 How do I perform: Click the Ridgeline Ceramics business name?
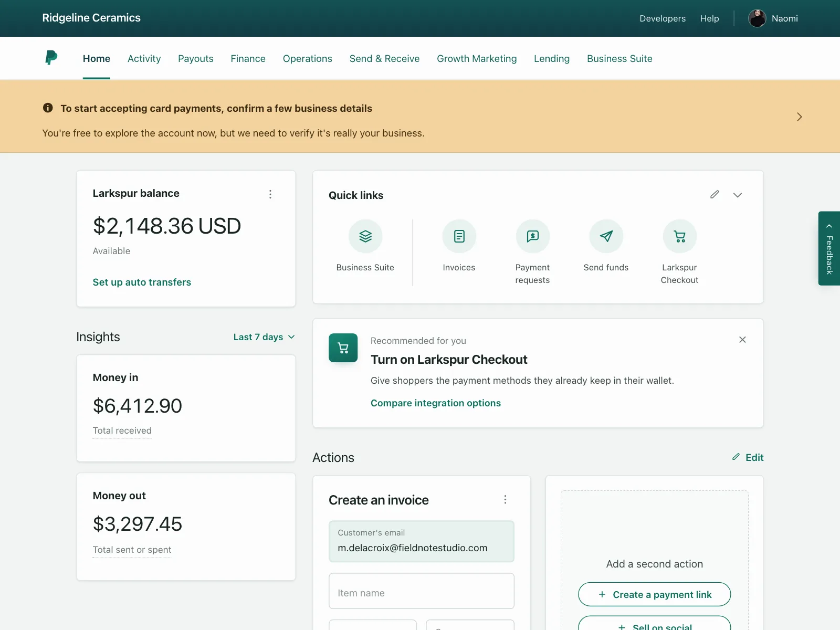91,18
